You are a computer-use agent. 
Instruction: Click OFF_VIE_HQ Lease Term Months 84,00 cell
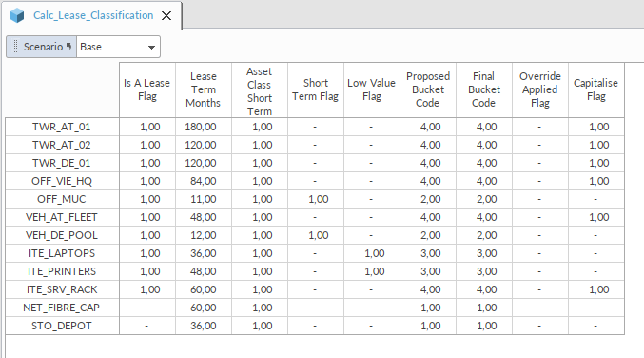click(204, 181)
